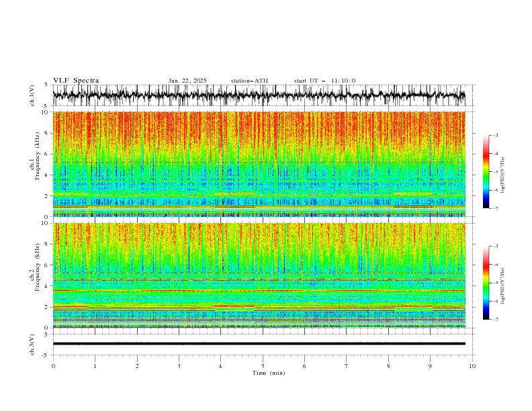Click the ch.1 waveform trace plot

[259, 95]
